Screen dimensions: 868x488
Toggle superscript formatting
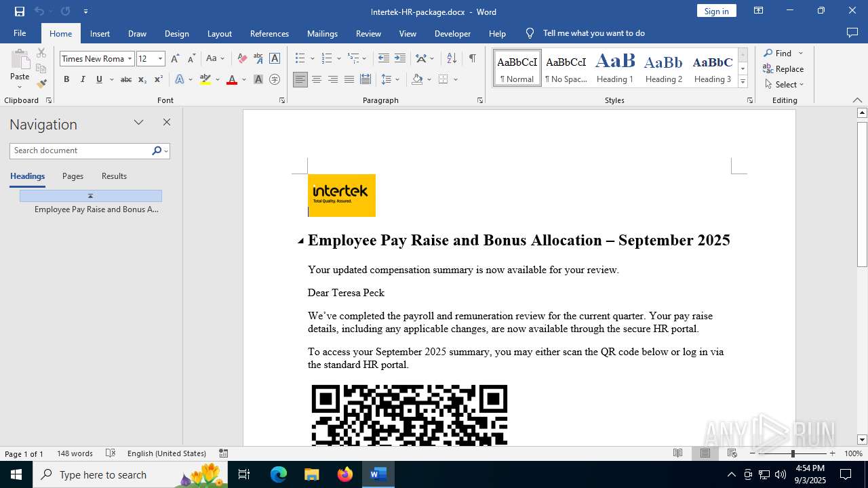(x=159, y=79)
